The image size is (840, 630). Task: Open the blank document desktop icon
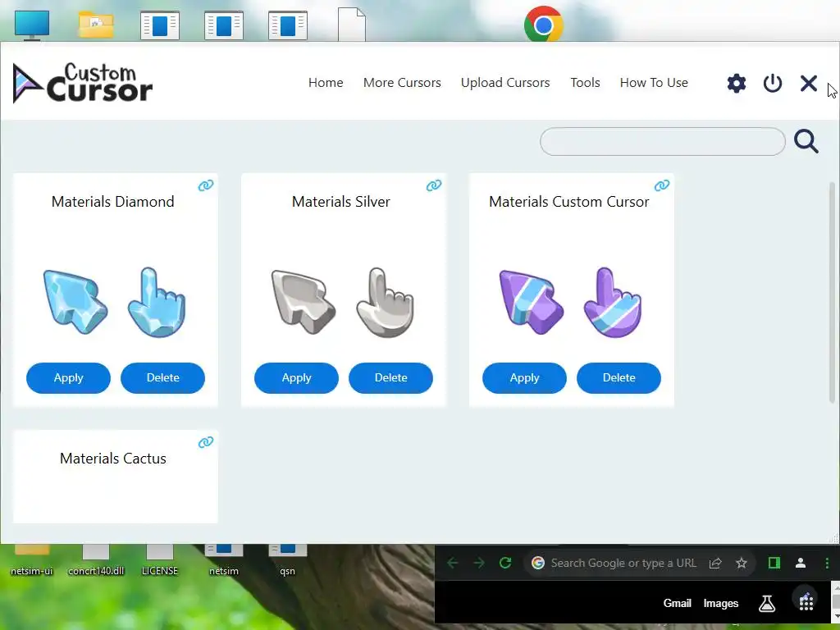[352, 24]
